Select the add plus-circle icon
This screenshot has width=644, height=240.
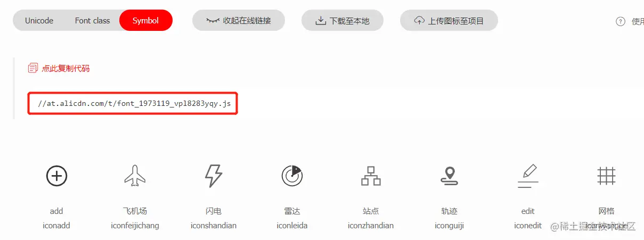pos(56,176)
